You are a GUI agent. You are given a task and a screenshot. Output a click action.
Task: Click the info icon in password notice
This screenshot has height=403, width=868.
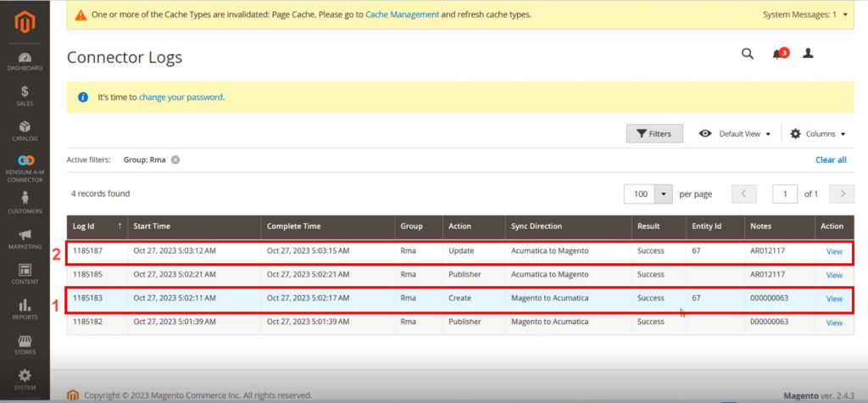[83, 97]
